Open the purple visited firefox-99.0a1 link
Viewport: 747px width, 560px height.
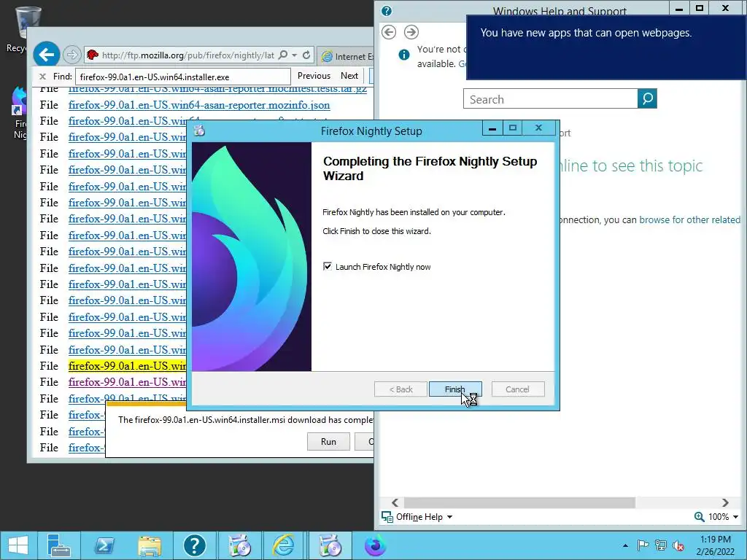[127, 382]
